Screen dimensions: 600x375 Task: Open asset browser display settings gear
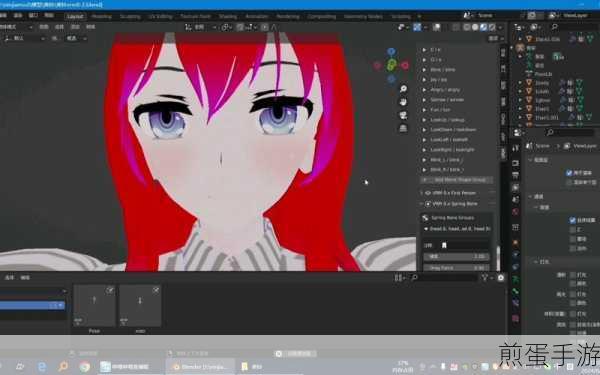pyautogui.click(x=501, y=277)
